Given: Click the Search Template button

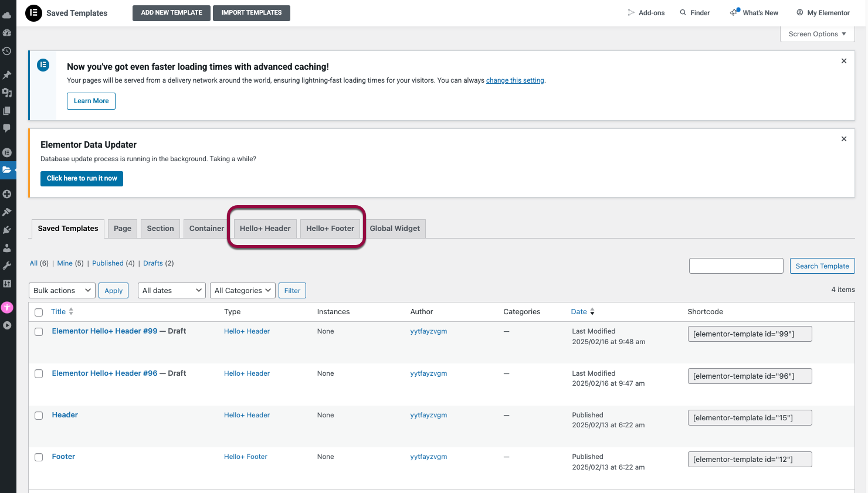Looking at the screenshot, I should pos(822,266).
